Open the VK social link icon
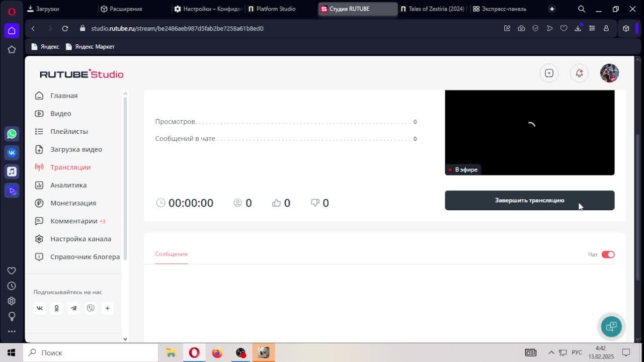The height and width of the screenshot is (362, 644). pyautogui.click(x=40, y=308)
